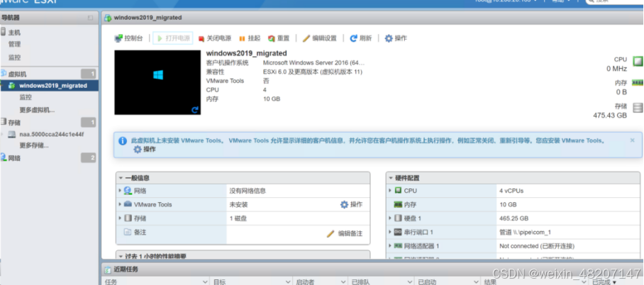Open 管理 under host
Image resolution: width=644 pixels, height=285 pixels.
pyautogui.click(x=14, y=45)
